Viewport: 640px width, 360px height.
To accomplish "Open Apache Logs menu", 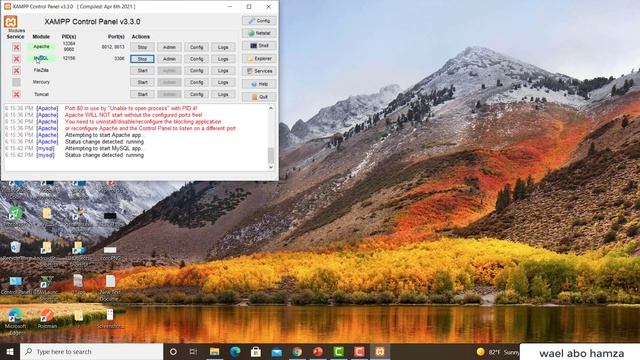I will (223, 47).
